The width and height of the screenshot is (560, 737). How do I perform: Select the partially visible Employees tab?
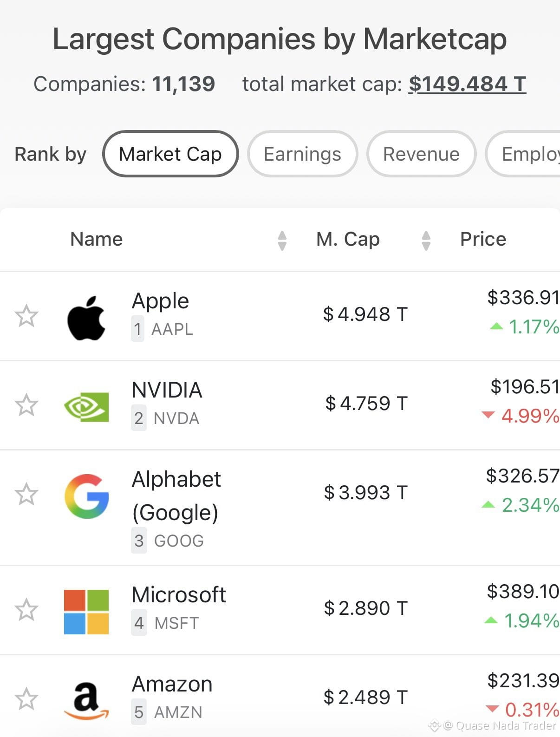click(x=523, y=154)
